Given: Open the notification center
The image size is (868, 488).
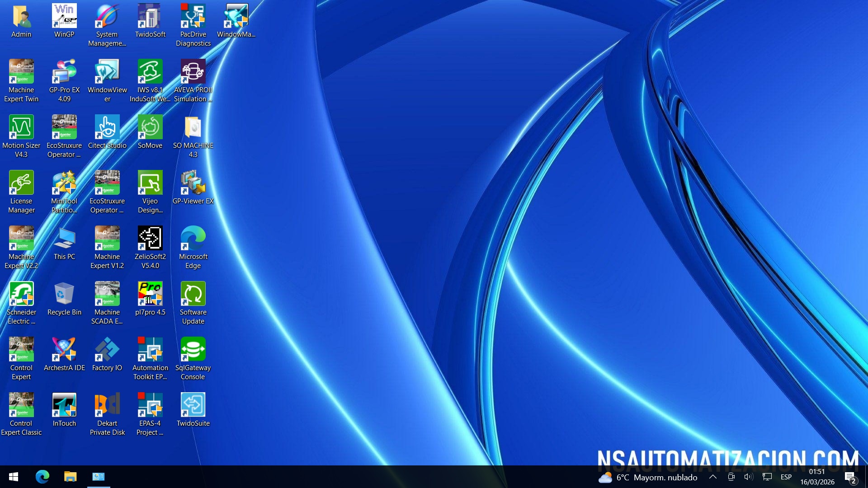Looking at the screenshot, I should pyautogui.click(x=850, y=477).
